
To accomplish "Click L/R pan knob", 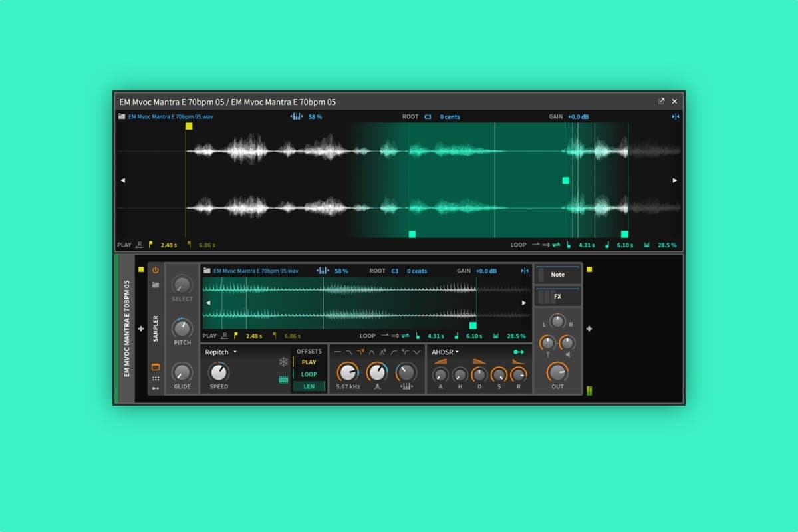I will coord(557,323).
